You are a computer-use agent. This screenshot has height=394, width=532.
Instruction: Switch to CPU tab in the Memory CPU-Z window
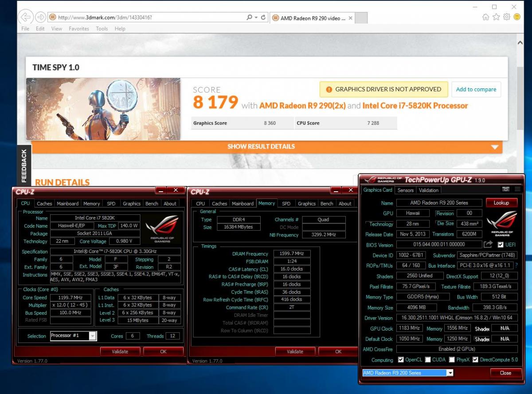point(201,204)
